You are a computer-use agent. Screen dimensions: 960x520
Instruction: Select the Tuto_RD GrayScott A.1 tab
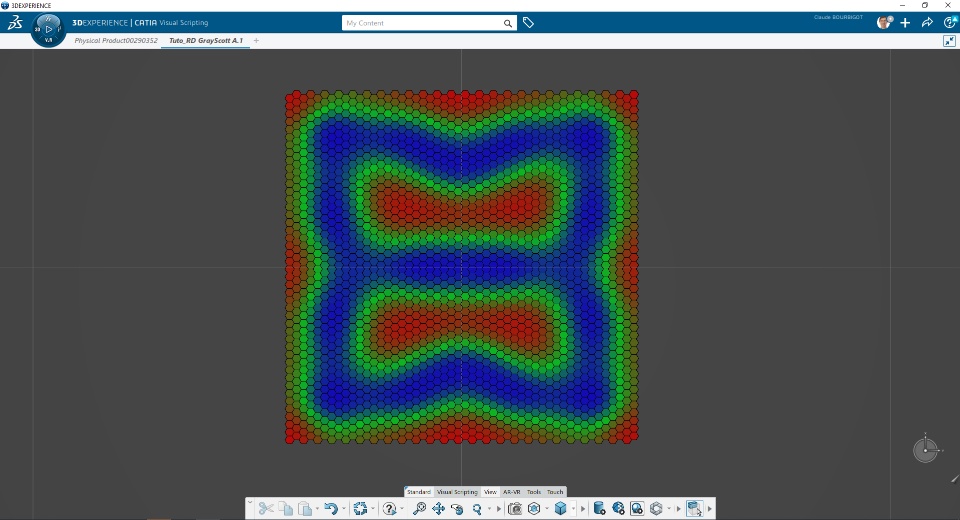coord(206,40)
